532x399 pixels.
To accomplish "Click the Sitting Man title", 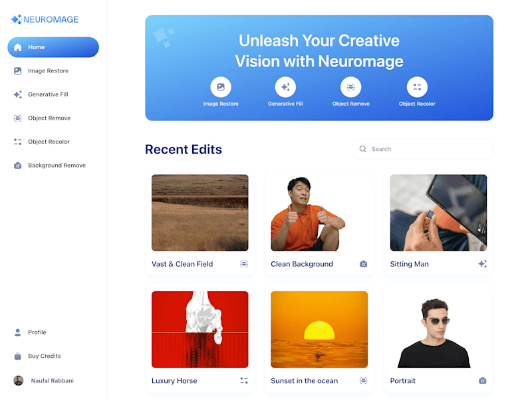I will [x=410, y=264].
